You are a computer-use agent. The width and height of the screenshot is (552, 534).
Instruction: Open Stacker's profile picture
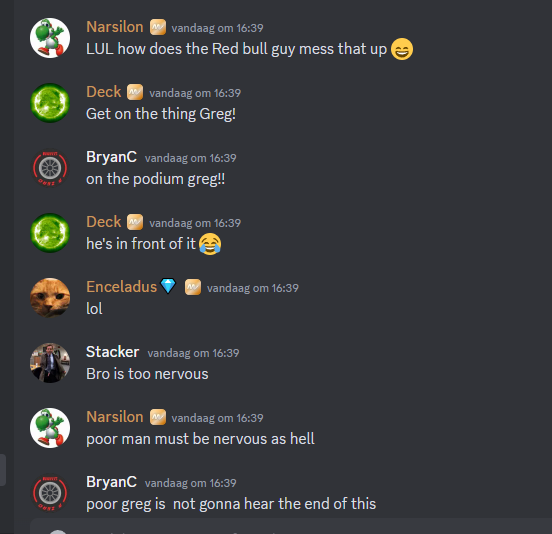tap(50, 363)
